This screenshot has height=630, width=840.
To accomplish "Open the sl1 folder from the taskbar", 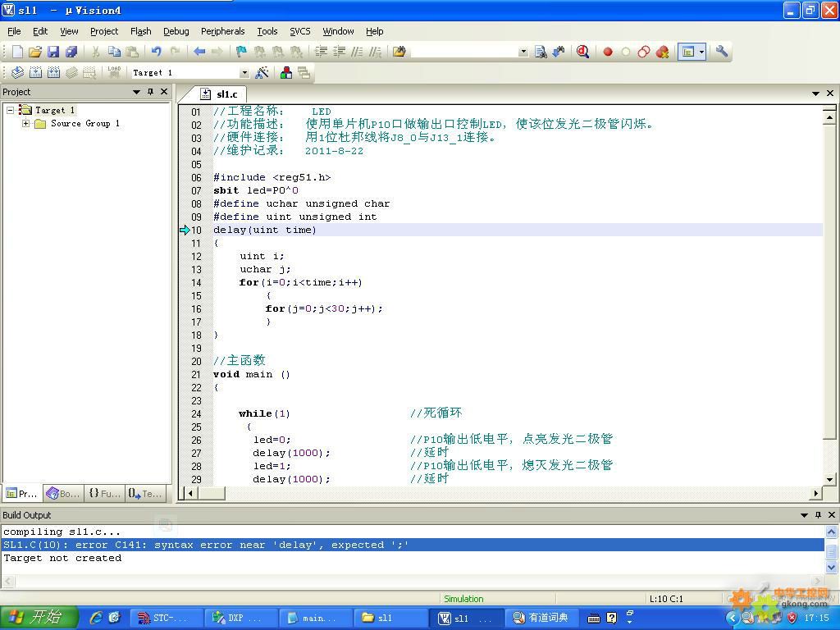I will [390, 618].
